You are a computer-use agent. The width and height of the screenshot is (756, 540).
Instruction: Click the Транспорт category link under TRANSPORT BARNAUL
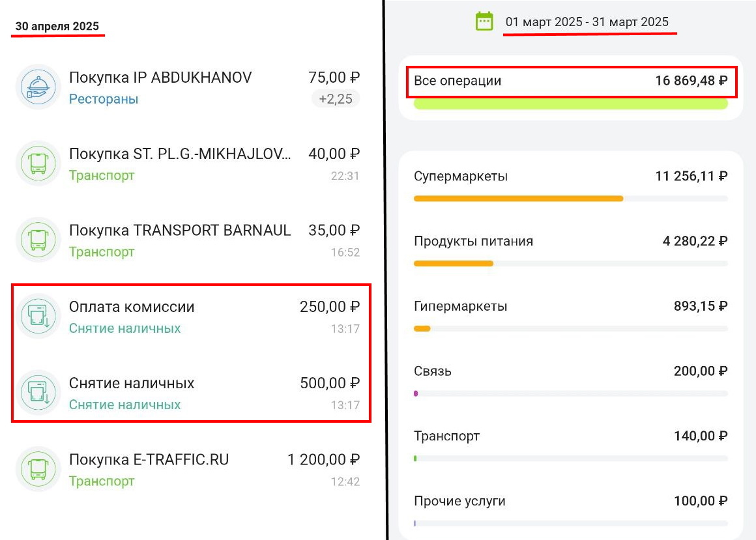[x=102, y=251]
